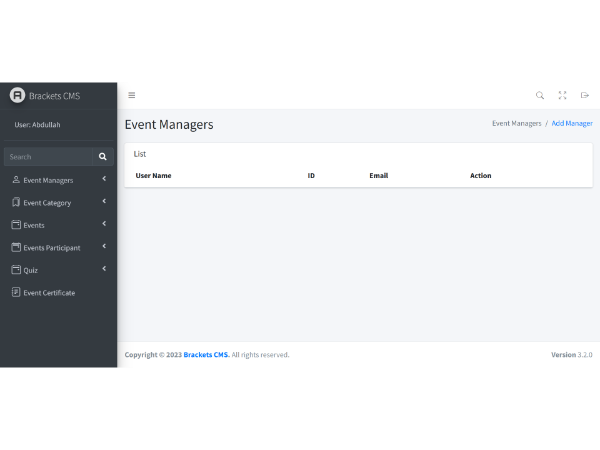Screen dimensions: 600x450
Task: Select the Events sidebar menu item
Action: point(59,225)
